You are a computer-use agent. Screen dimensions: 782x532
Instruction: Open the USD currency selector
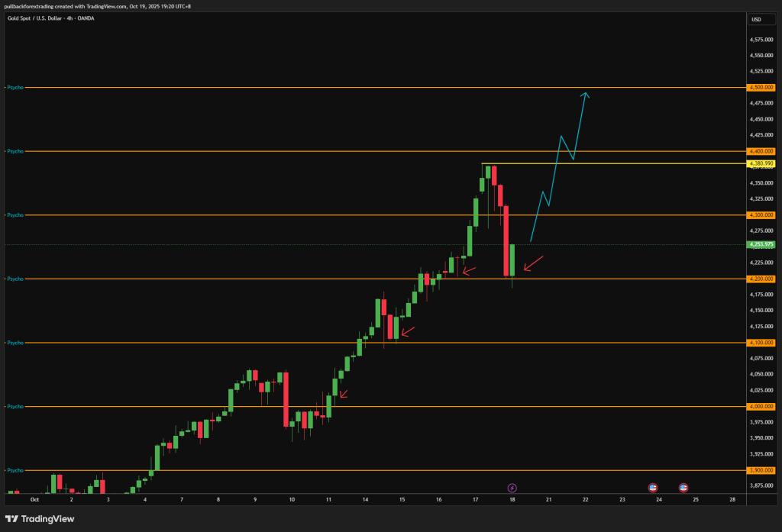[756, 19]
